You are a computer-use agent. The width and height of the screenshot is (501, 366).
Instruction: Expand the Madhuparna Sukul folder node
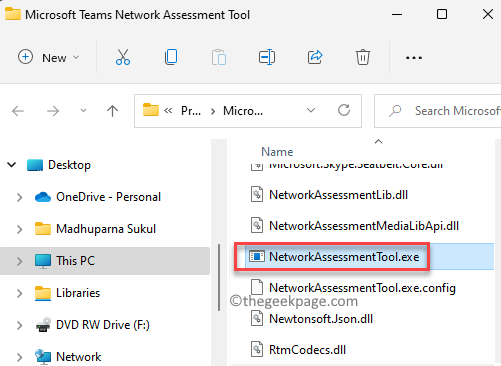pyautogui.click(x=20, y=229)
